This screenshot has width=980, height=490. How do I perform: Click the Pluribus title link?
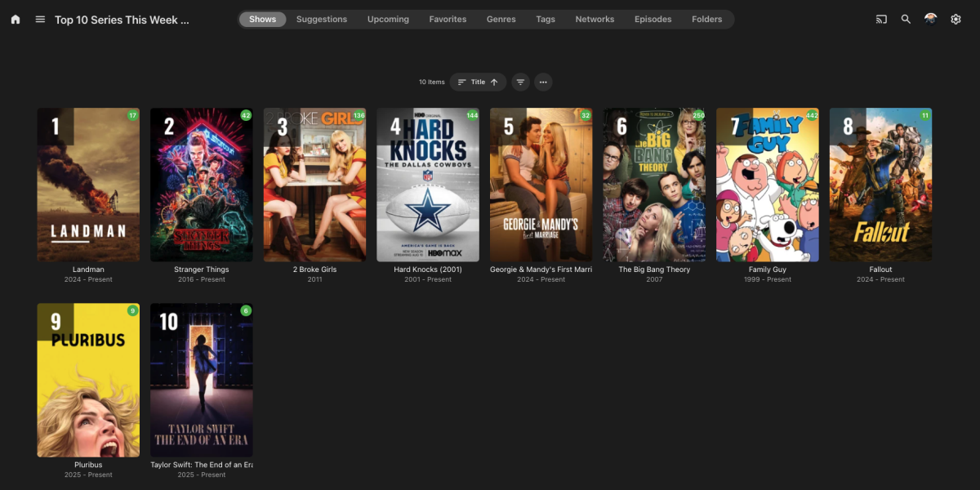(x=88, y=465)
